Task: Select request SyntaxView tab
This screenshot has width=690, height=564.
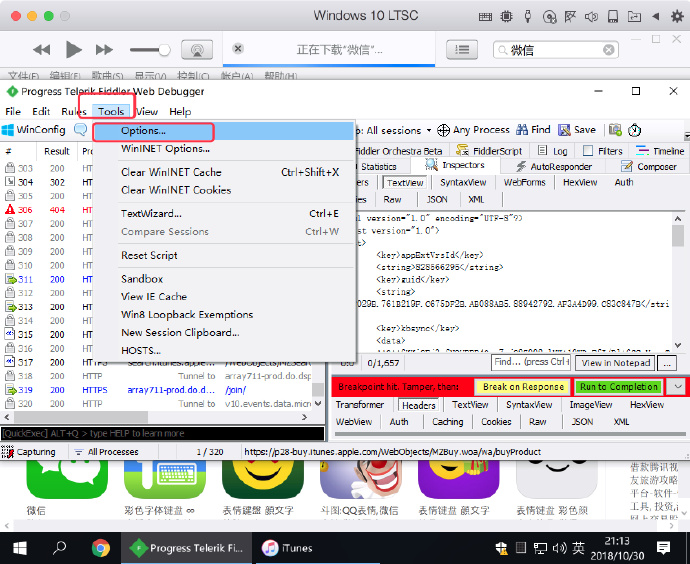Action: tap(463, 183)
